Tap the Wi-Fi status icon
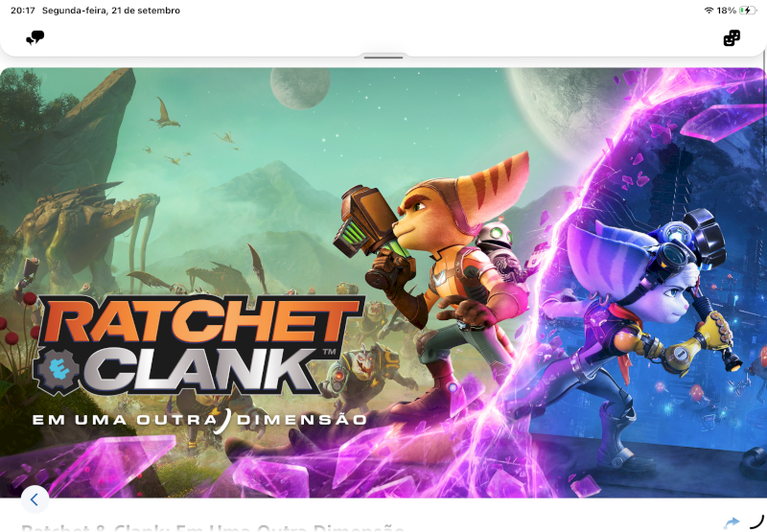The height and width of the screenshot is (532, 767). tap(709, 11)
